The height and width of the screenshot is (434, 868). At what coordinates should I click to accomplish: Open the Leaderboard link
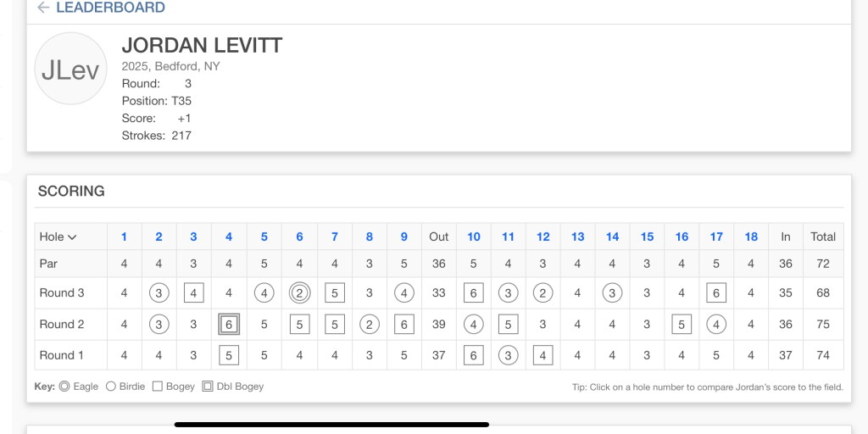(x=110, y=8)
